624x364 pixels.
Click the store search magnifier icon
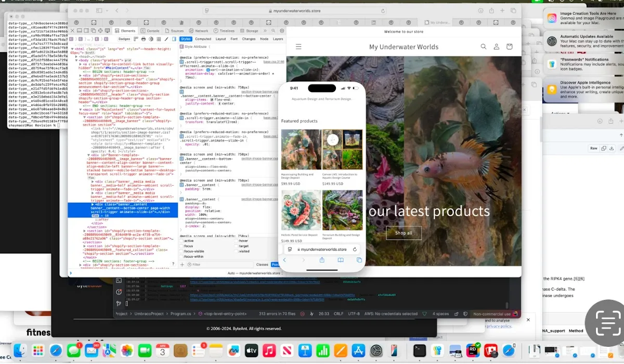484,47
